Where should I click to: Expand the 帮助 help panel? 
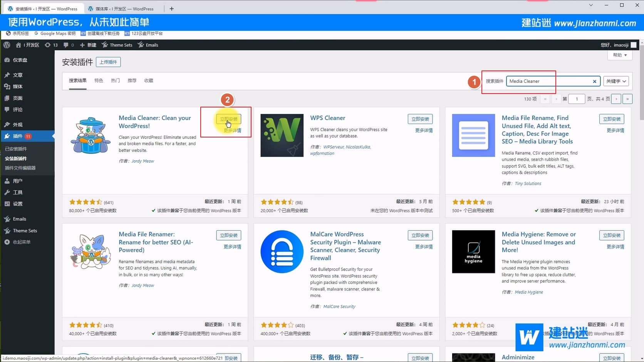coord(620,55)
